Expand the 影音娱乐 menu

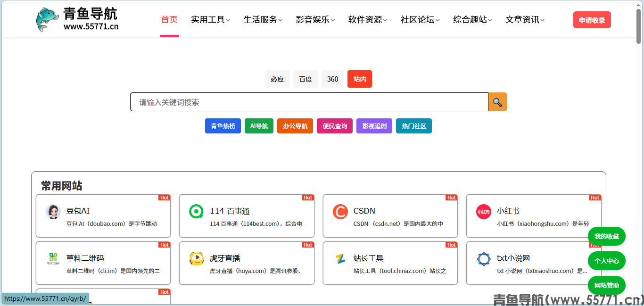click(x=315, y=19)
